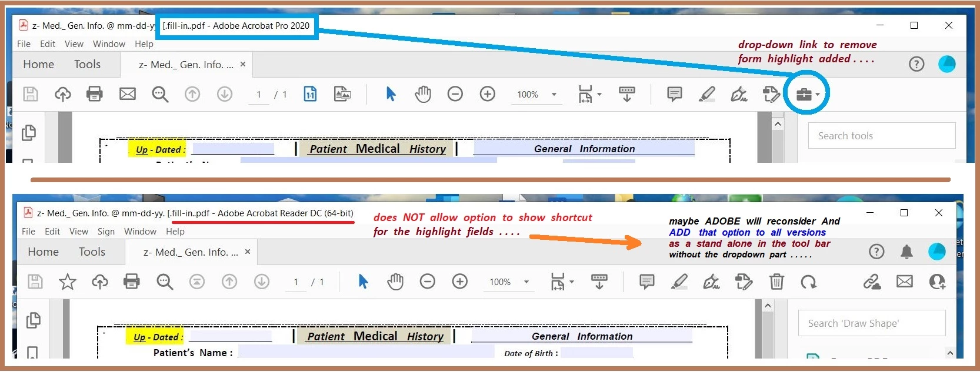Click star bookmark icon in Reader DC toolbar

coord(68,282)
